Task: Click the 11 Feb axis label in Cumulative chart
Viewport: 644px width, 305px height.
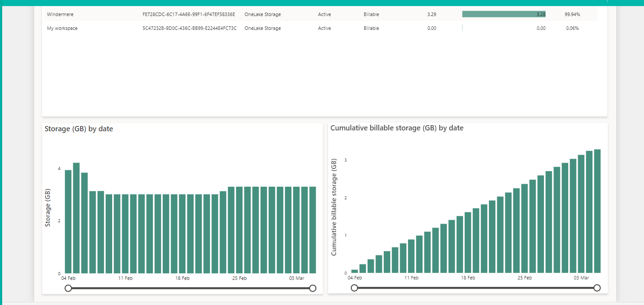Action: [x=411, y=278]
